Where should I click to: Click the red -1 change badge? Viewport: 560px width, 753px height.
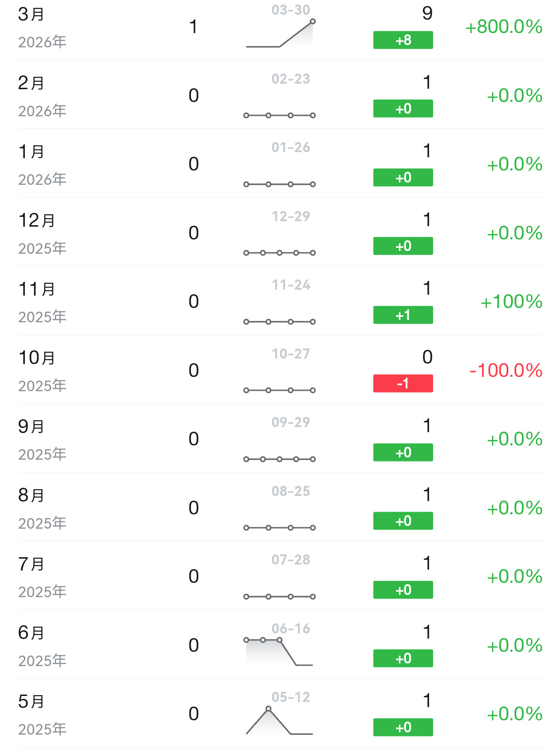coord(403,383)
